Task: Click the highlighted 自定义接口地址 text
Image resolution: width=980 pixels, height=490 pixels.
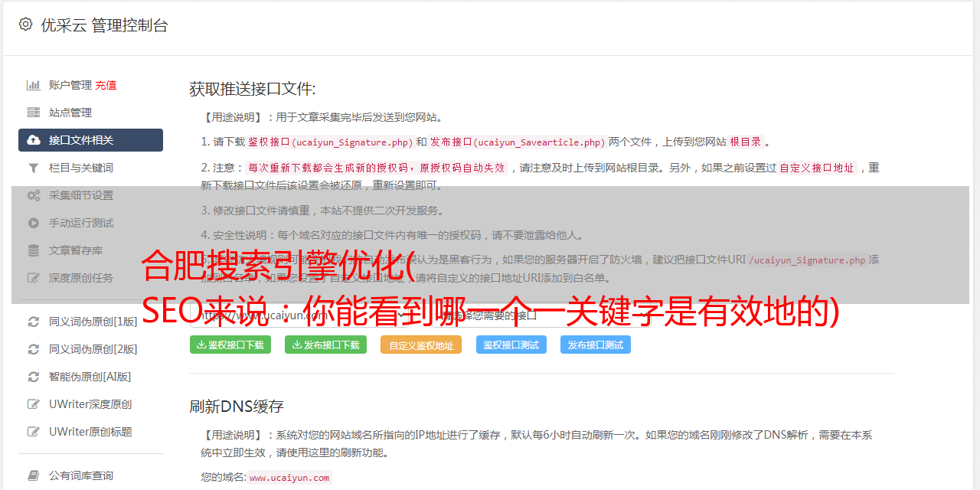Action: [x=817, y=168]
